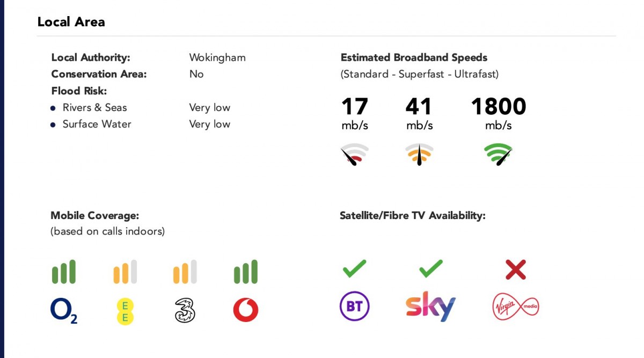The width and height of the screenshot is (644, 358).
Task: Click the green checkmark above Sky
Action: 431,268
